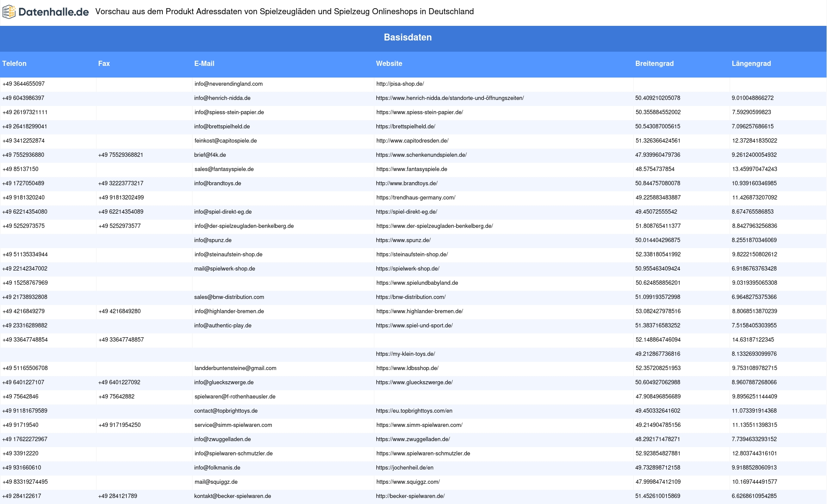Open https://www.spiess-stein-papier.de/ link
827x504 pixels.
pyautogui.click(x=420, y=112)
